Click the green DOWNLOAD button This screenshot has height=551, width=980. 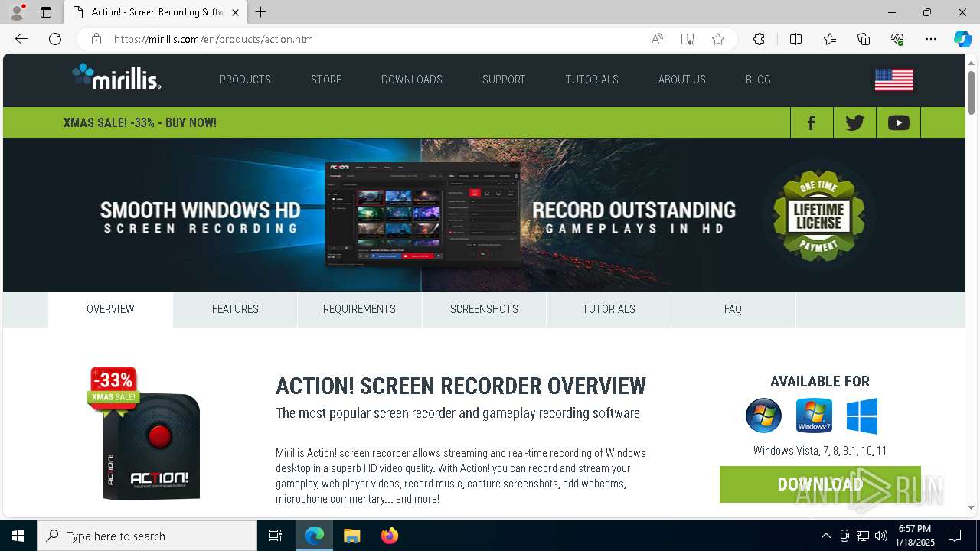pos(820,484)
